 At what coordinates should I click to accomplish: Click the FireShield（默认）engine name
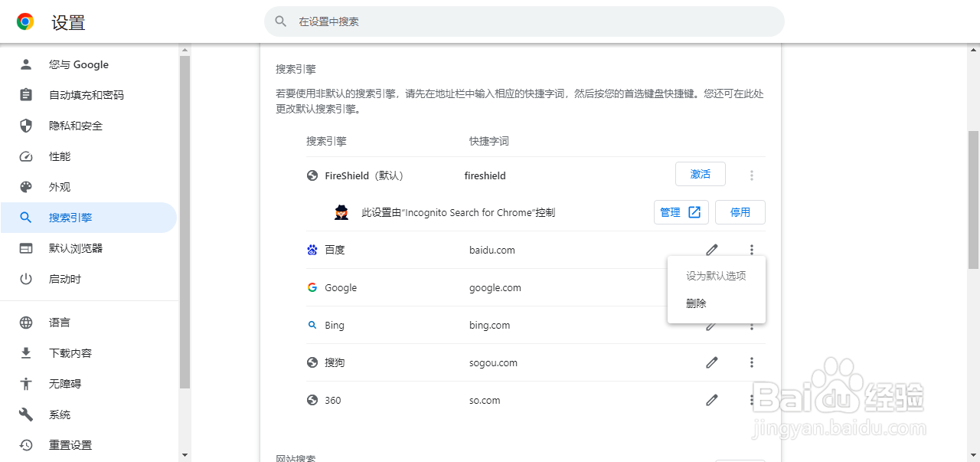[364, 175]
